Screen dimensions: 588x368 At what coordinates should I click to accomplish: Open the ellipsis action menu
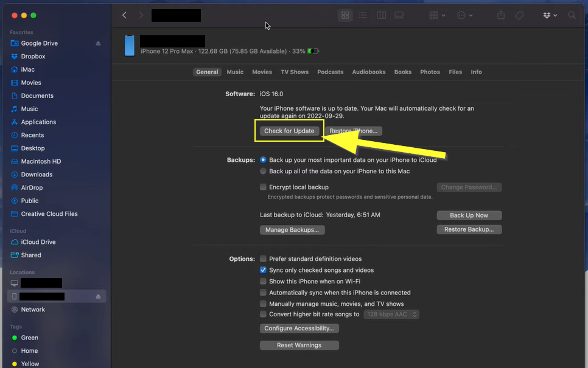coord(465,15)
